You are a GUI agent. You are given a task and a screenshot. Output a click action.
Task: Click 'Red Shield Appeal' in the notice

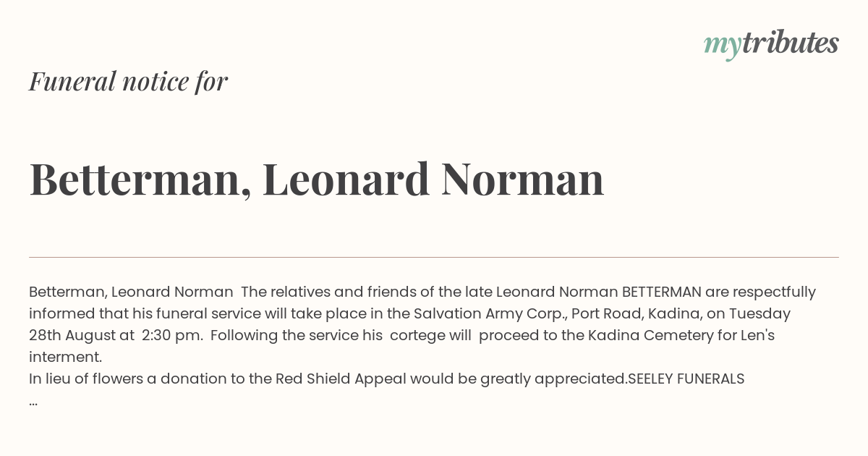tap(341, 379)
